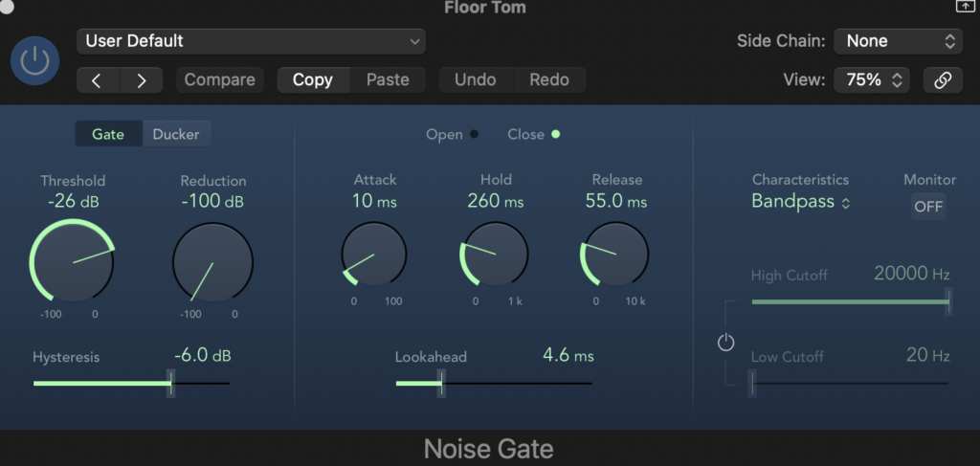Expand the Characteristics Bandpass menu
Image resolution: width=980 pixels, height=466 pixels.
pos(801,202)
